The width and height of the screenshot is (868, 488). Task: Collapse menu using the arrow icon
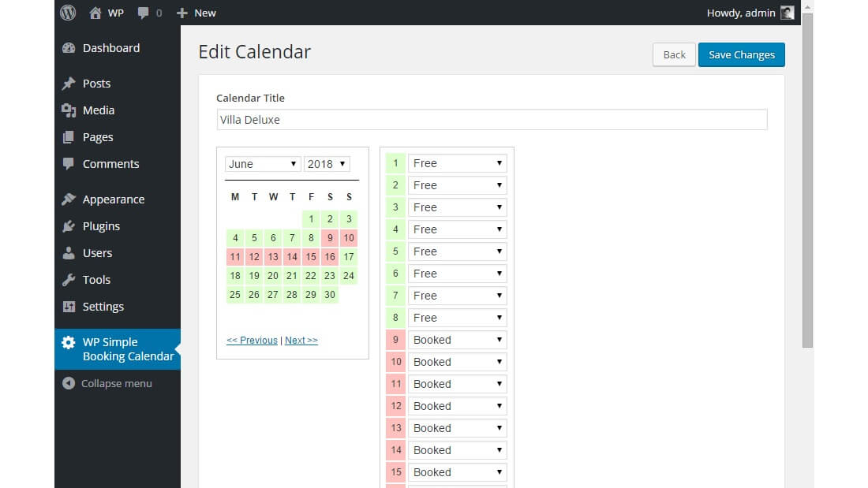(69, 384)
